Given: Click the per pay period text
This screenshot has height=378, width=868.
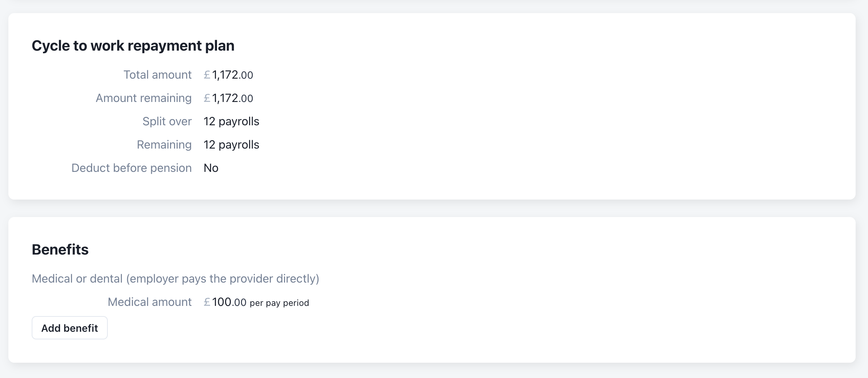Looking at the screenshot, I should pos(279,303).
